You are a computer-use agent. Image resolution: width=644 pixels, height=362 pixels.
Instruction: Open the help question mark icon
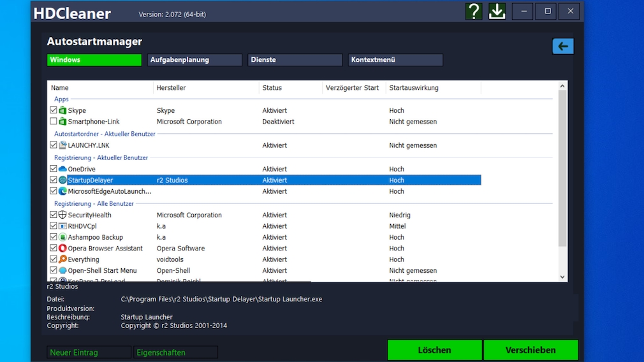point(474,11)
